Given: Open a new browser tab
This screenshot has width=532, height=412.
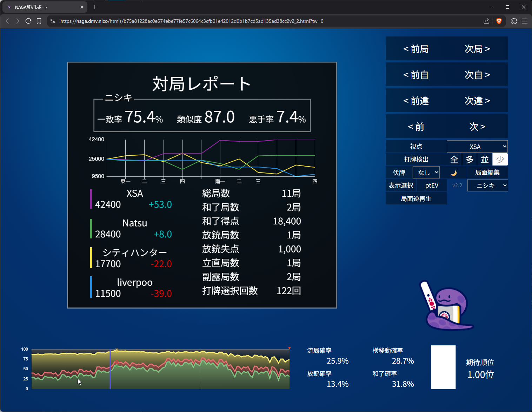Looking at the screenshot, I should (x=95, y=7).
